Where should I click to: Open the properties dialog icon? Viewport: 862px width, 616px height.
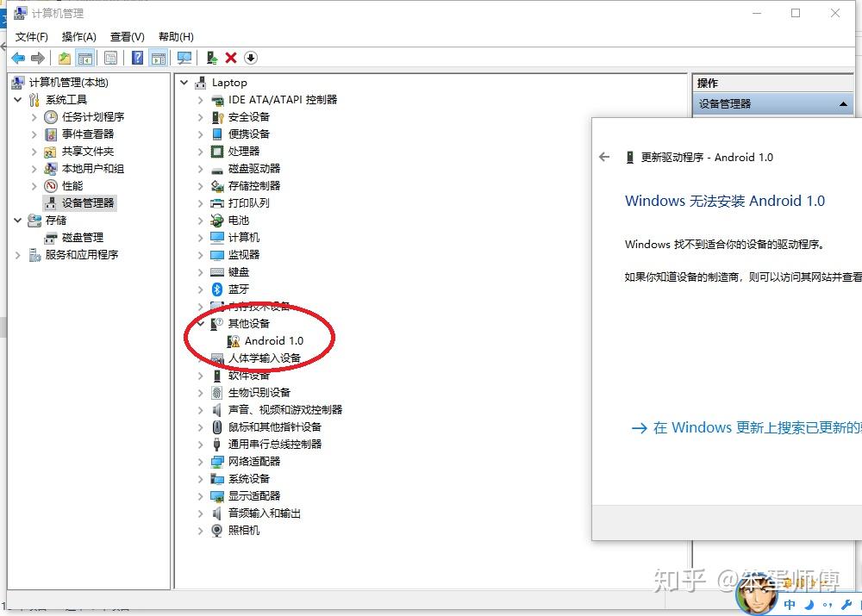tap(110, 58)
